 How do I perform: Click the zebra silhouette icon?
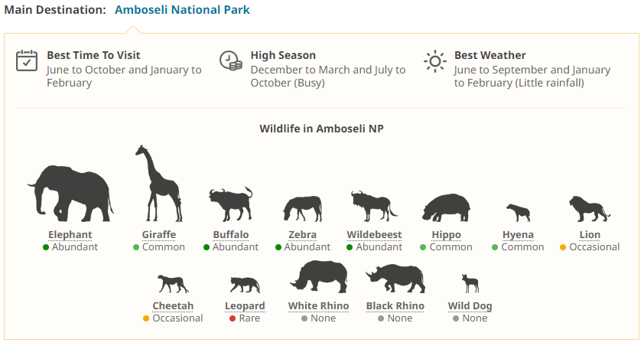pos(303,208)
